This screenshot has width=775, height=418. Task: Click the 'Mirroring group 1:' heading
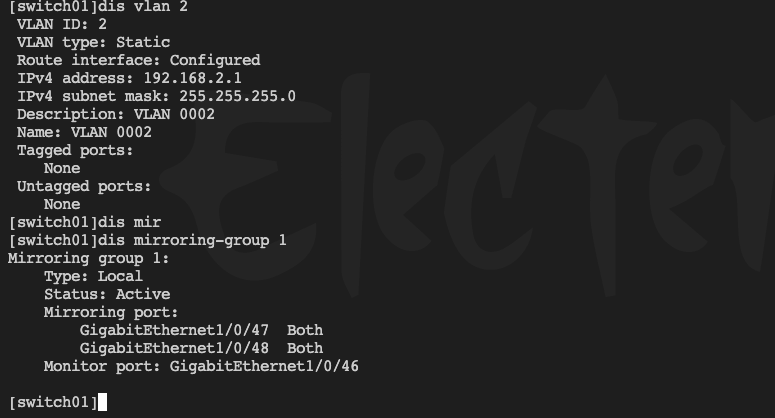88,258
